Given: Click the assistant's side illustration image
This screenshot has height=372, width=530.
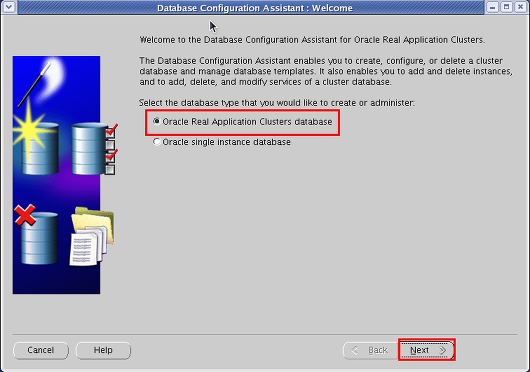Looking at the screenshot, I should (64, 175).
